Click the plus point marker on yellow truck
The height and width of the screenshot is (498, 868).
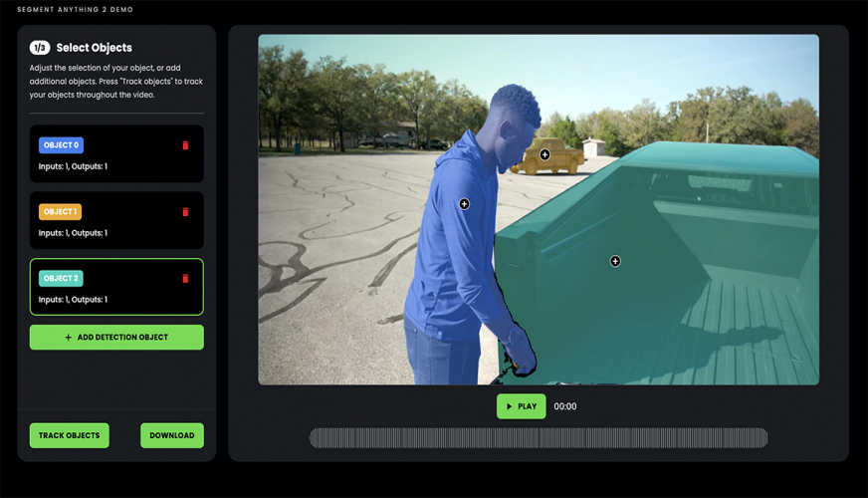[544, 154]
